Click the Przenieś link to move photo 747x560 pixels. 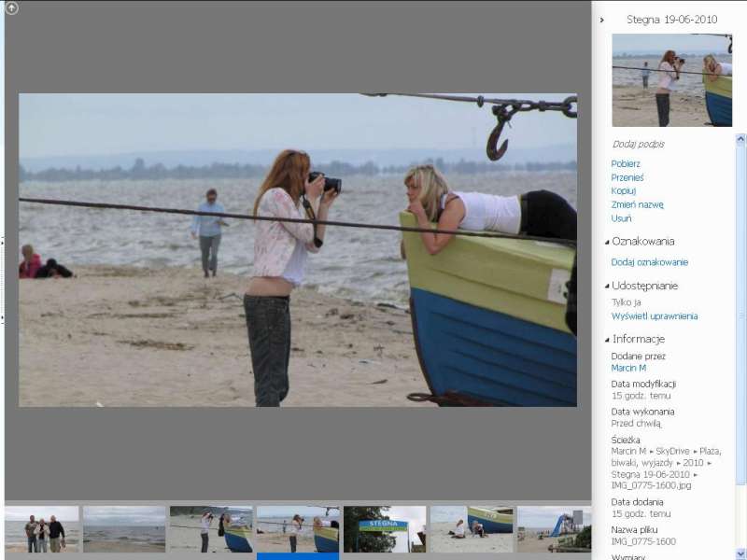point(627,177)
